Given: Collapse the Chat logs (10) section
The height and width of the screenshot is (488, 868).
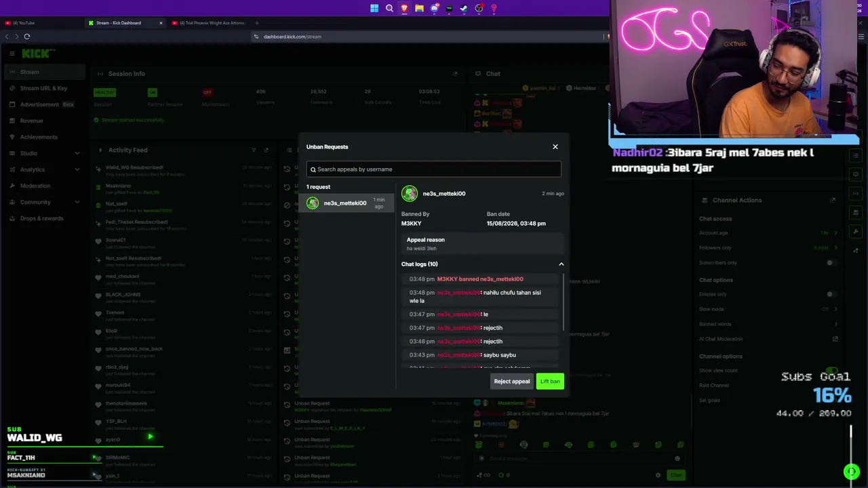Looking at the screenshot, I should coord(561,264).
